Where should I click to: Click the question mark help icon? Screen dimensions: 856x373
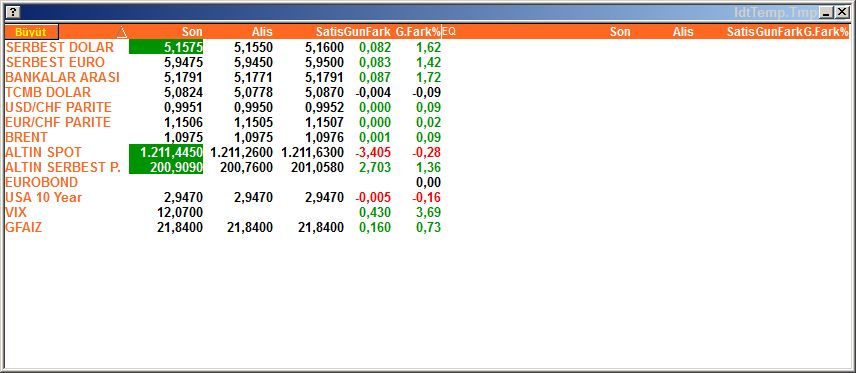tap(14, 12)
